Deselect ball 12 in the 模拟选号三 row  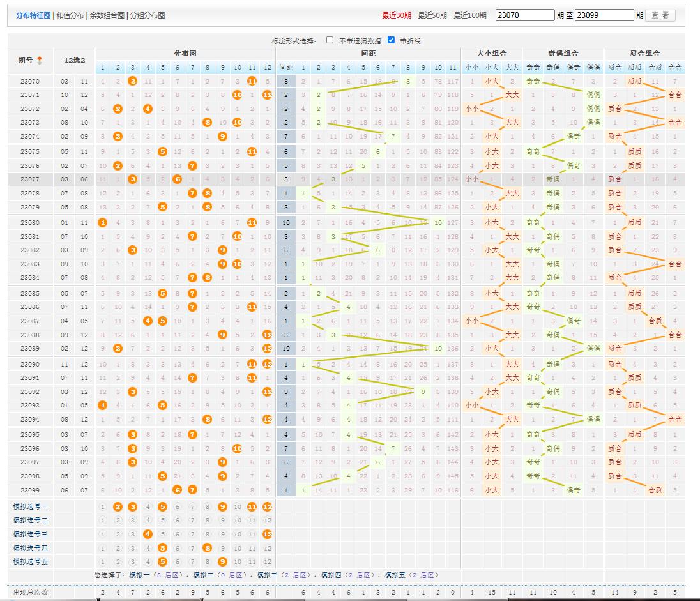(268, 534)
